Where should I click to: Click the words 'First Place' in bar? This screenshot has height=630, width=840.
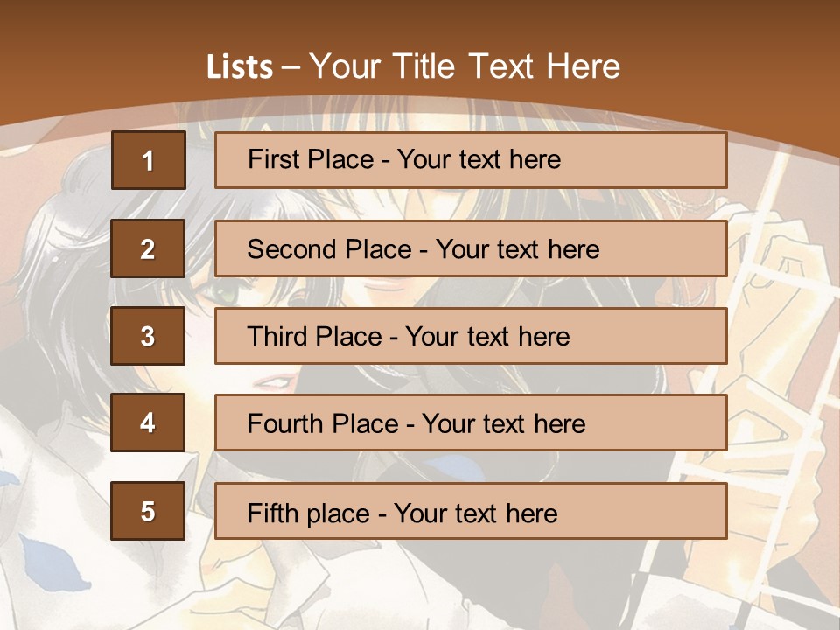311,159
